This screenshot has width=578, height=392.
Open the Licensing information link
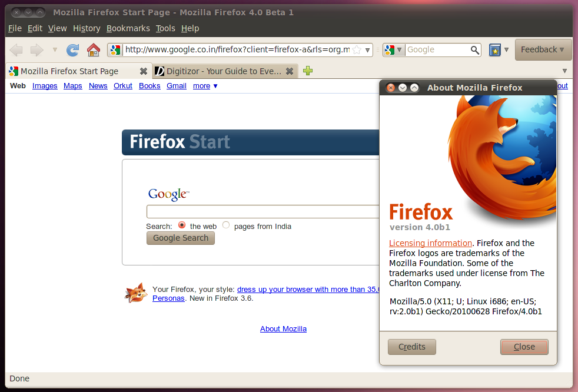(x=430, y=243)
